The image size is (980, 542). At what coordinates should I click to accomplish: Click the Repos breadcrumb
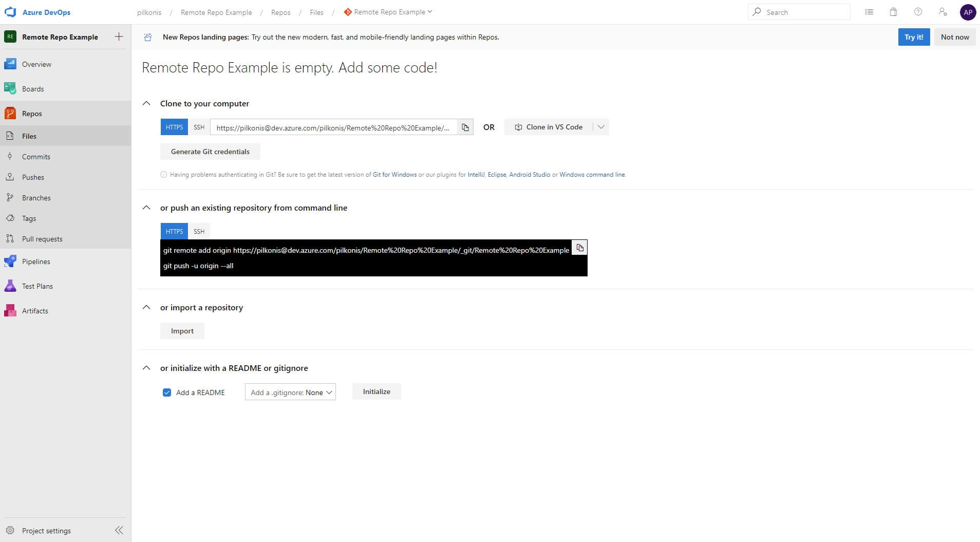click(x=280, y=12)
